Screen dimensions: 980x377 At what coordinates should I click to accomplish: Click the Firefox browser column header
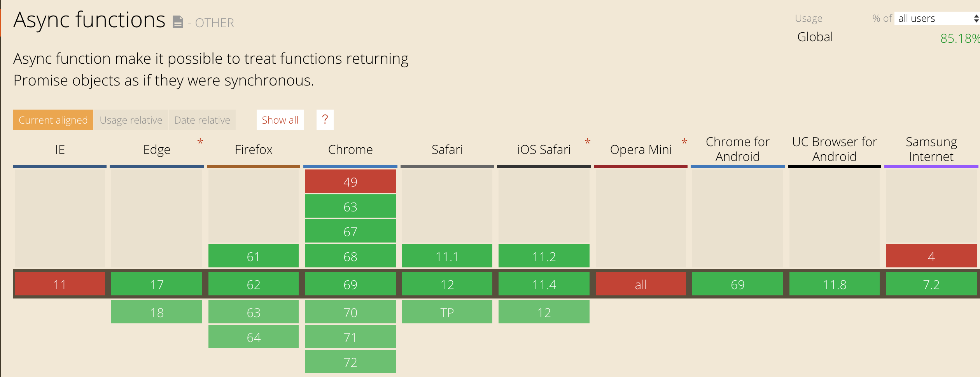(254, 150)
